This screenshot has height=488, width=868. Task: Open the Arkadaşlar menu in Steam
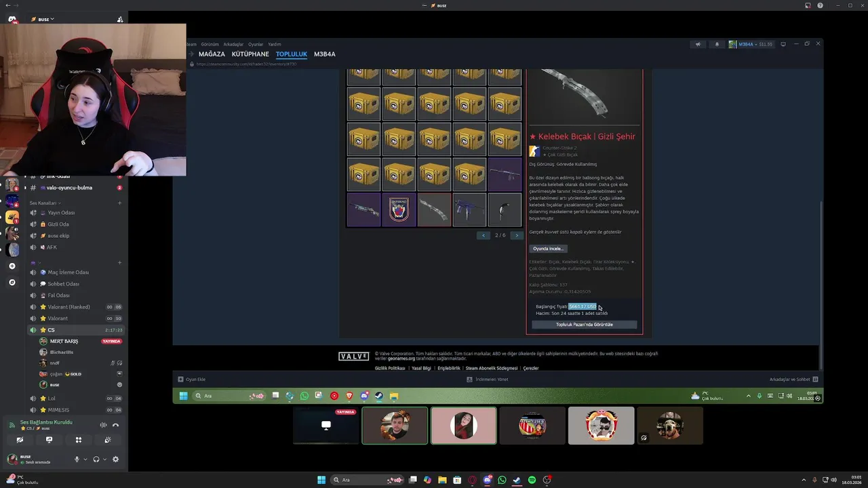pyautogui.click(x=233, y=44)
